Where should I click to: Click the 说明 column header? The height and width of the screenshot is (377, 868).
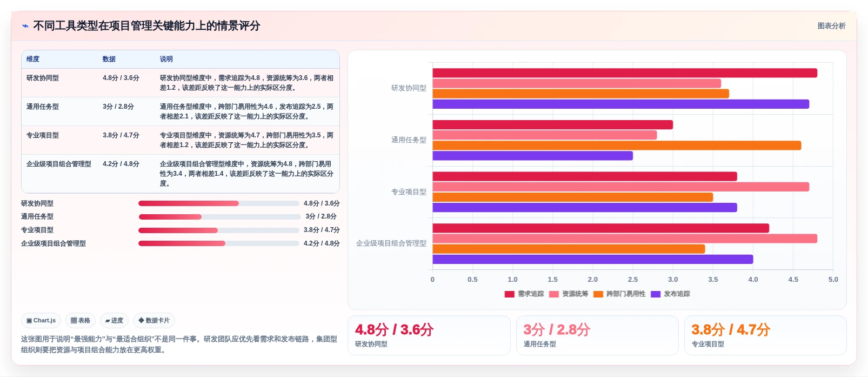pos(166,59)
